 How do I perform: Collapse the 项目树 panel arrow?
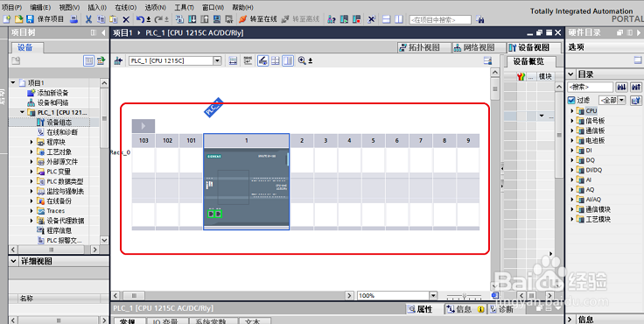tap(103, 32)
